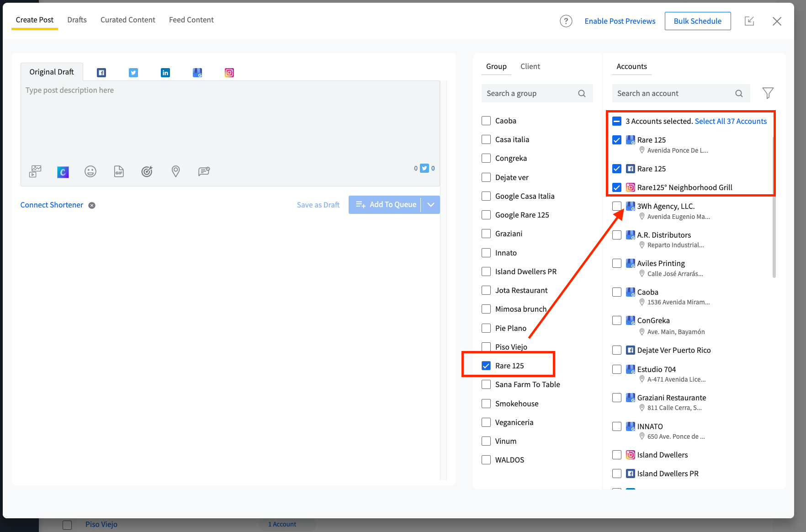The width and height of the screenshot is (806, 532).
Task: Check the Vinum group checkbox
Action: click(486, 441)
